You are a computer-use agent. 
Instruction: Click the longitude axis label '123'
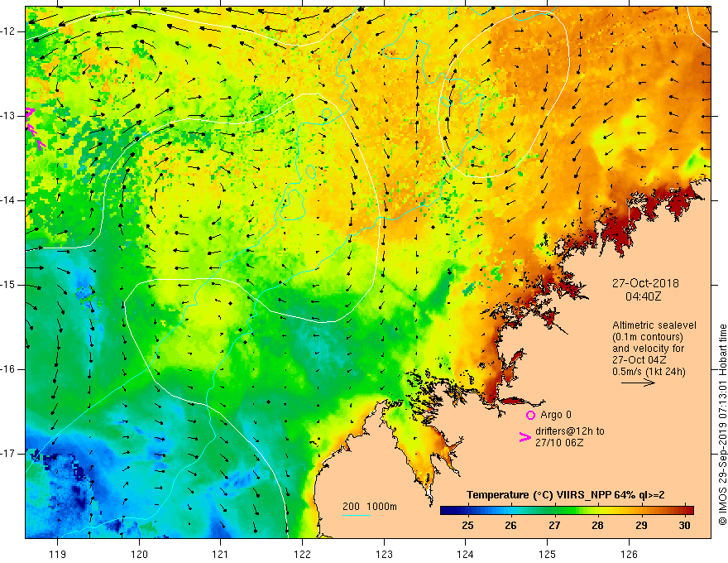click(x=384, y=554)
